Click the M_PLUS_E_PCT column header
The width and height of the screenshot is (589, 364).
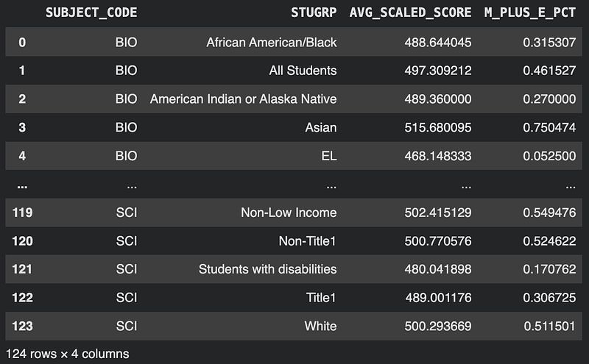point(529,13)
